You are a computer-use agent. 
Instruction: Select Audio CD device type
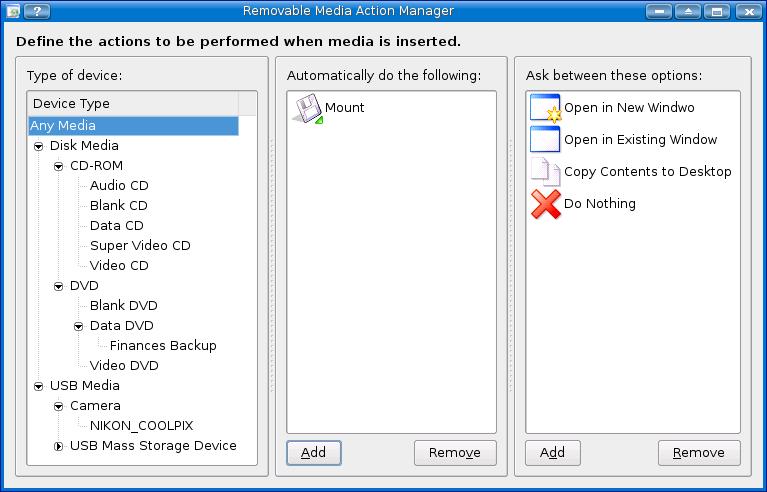coord(119,185)
